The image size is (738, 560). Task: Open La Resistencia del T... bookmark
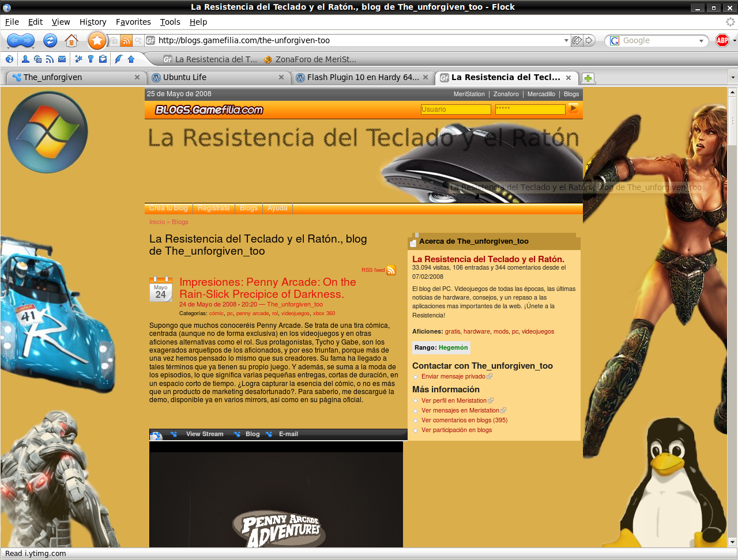pyautogui.click(x=210, y=59)
